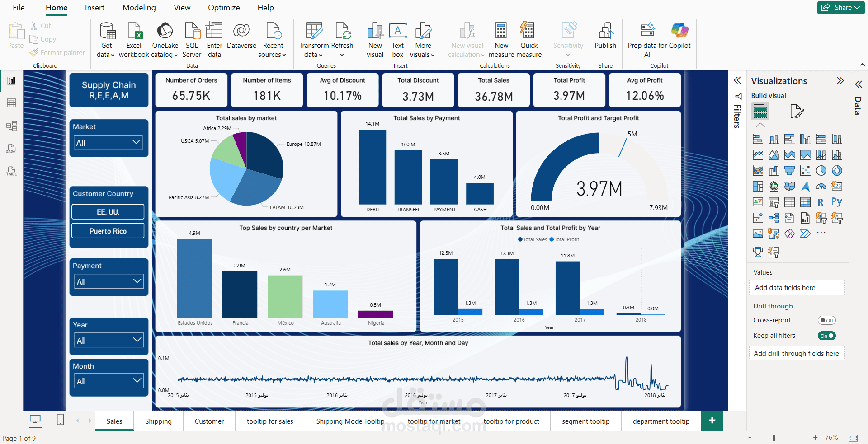Adjust the zoom slider handle
868x444 pixels.
(774, 438)
